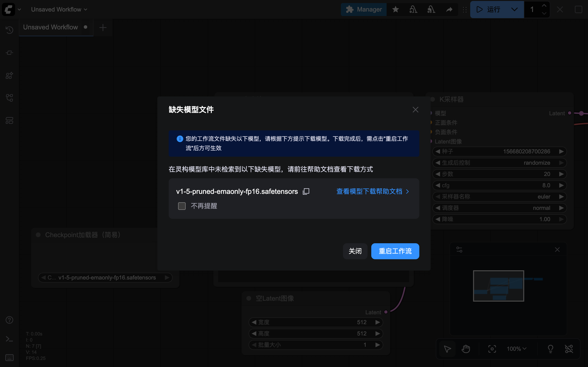Click the 重启工作流 button
Screen dimensions: 588x367
[395, 251]
